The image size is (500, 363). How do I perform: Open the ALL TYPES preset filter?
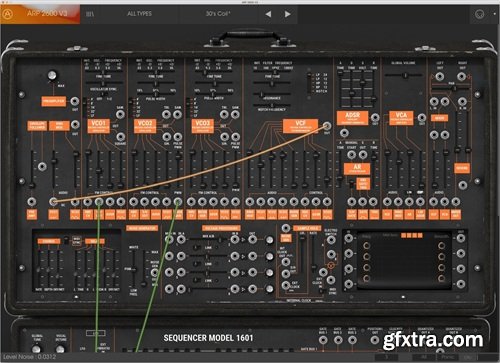[139, 14]
